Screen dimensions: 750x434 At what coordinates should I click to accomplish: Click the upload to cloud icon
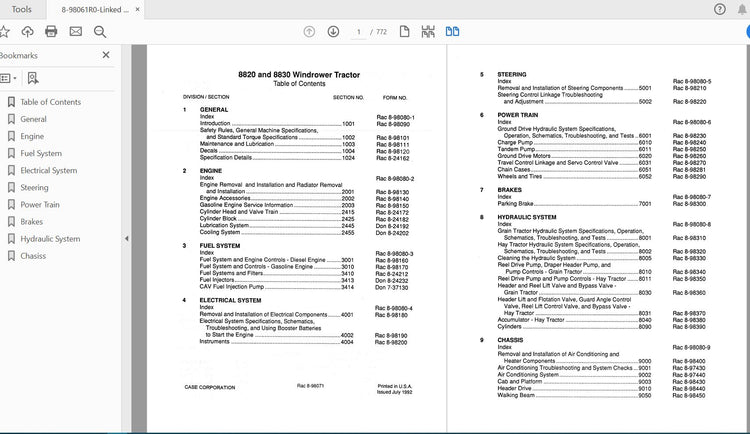pyautogui.click(x=27, y=32)
